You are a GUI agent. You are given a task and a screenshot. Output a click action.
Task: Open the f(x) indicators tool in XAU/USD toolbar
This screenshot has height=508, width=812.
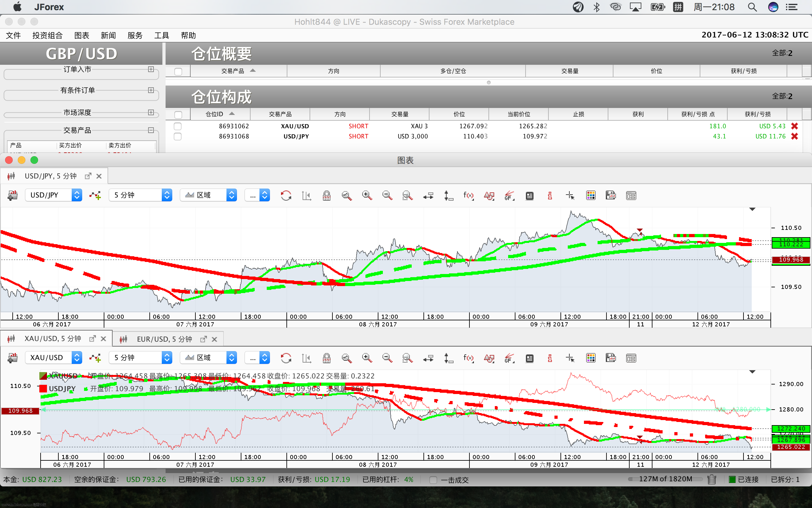468,358
